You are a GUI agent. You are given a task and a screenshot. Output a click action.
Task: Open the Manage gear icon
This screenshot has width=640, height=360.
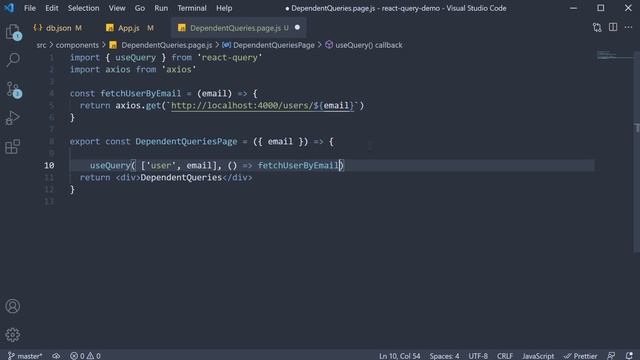click(x=13, y=335)
